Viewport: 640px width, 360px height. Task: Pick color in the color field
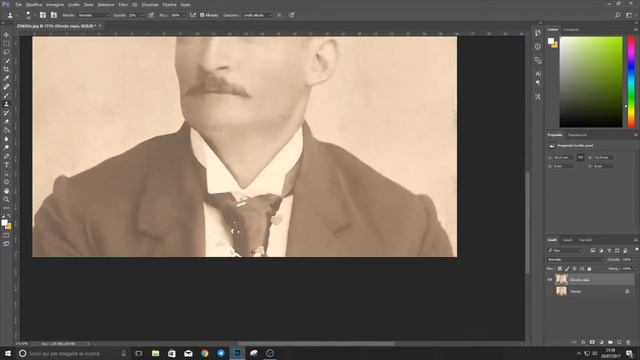click(x=591, y=82)
